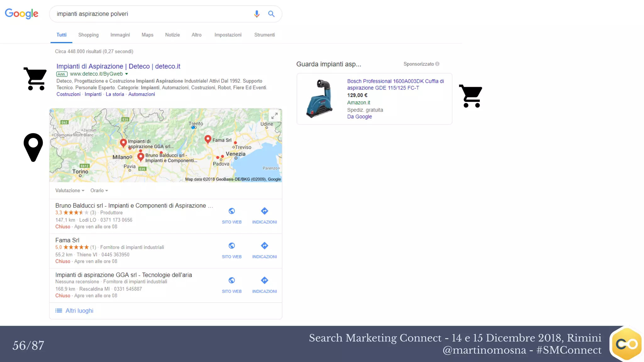Screen dimensions: 644x362
Task: Click the 'Circa 448.000 risultati' result count
Action: [x=94, y=52]
